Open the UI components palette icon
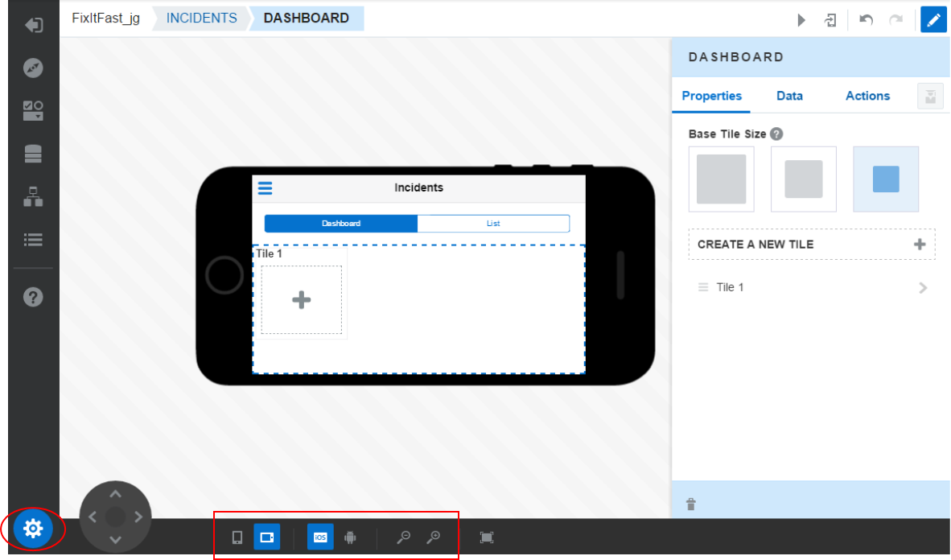This screenshot has width=951, height=560. point(33,111)
